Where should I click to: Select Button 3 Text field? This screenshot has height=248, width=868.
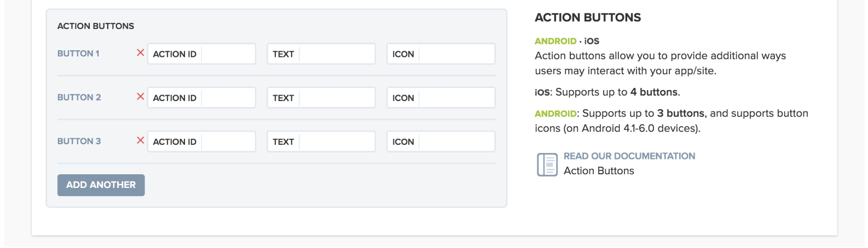(321, 141)
